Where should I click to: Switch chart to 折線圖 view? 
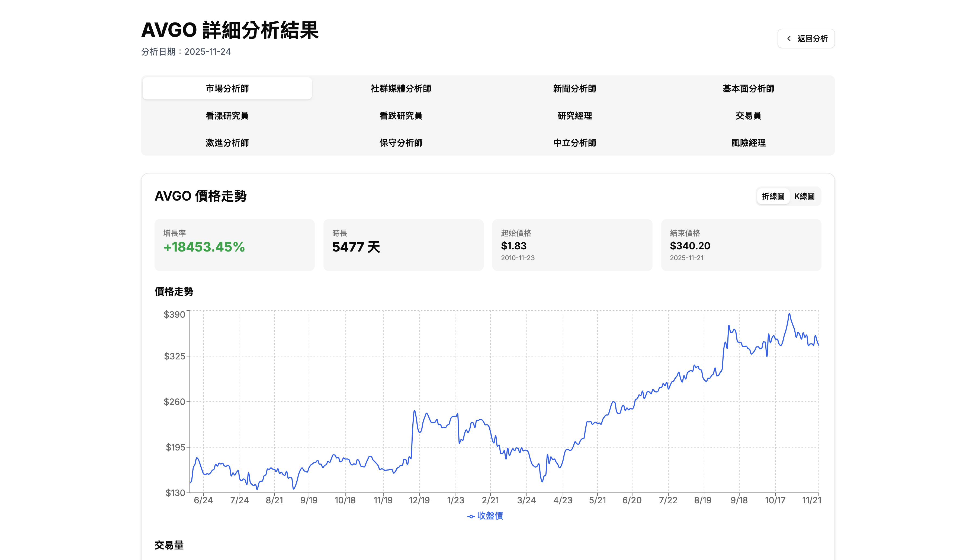[773, 197]
